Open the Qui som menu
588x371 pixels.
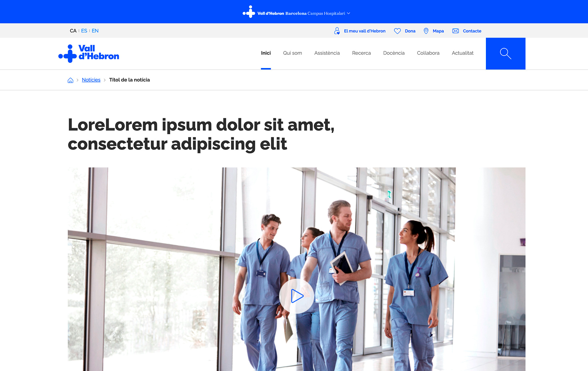pos(292,53)
